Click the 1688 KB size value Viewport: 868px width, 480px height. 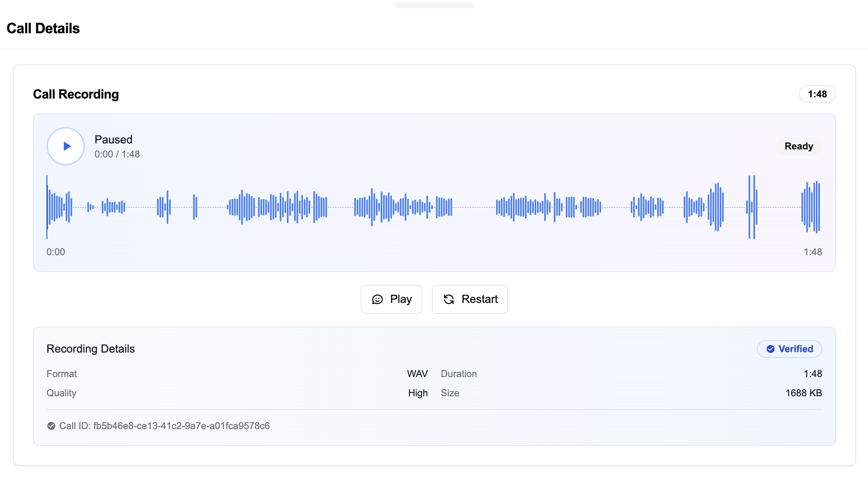pos(803,393)
